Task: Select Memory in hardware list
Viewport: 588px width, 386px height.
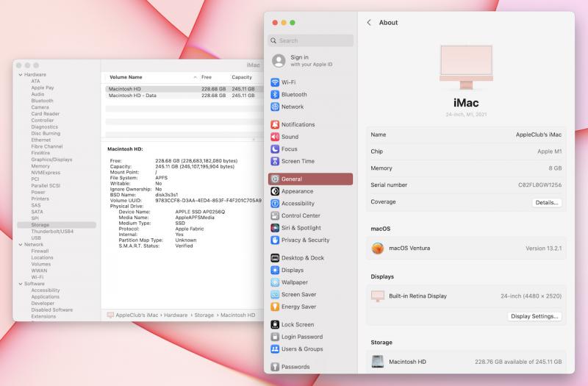Action: pyautogui.click(x=40, y=166)
